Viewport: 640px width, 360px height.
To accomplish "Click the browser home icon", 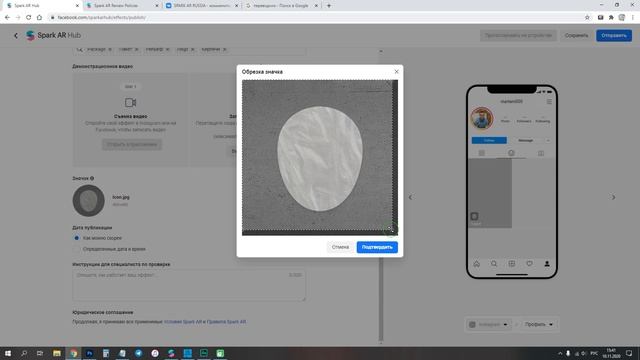I will (x=39, y=18).
